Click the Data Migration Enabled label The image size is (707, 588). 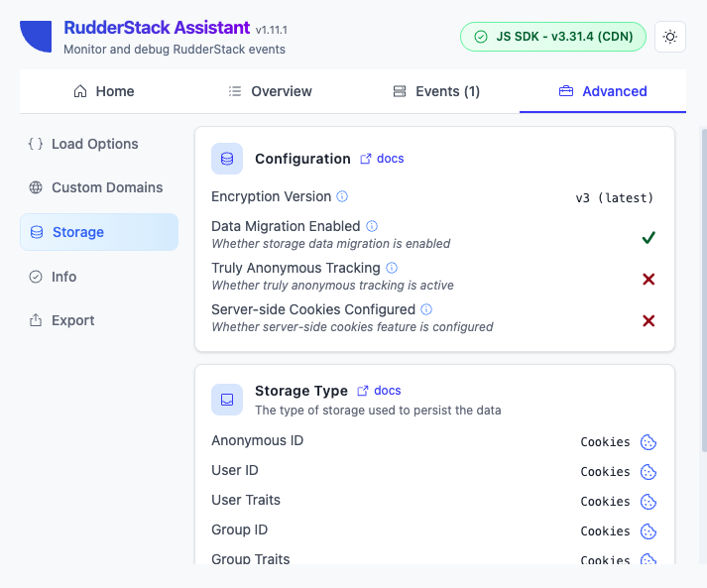click(286, 226)
